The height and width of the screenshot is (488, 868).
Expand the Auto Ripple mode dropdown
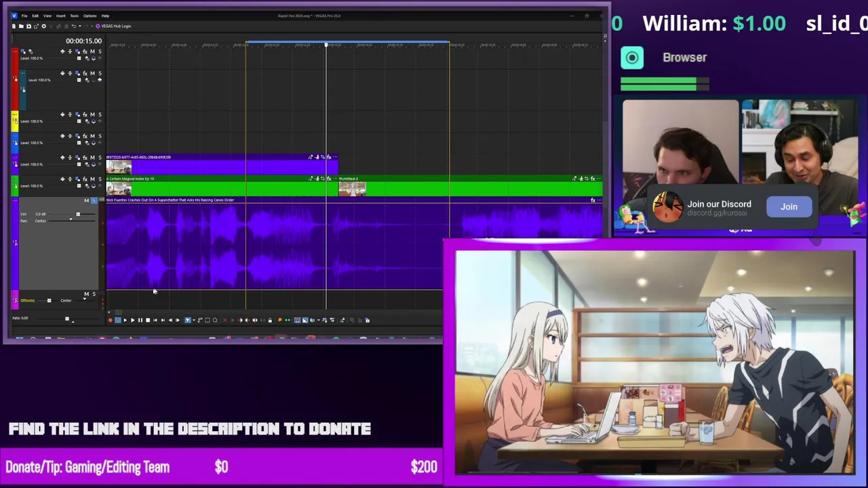pyautogui.click(x=319, y=320)
